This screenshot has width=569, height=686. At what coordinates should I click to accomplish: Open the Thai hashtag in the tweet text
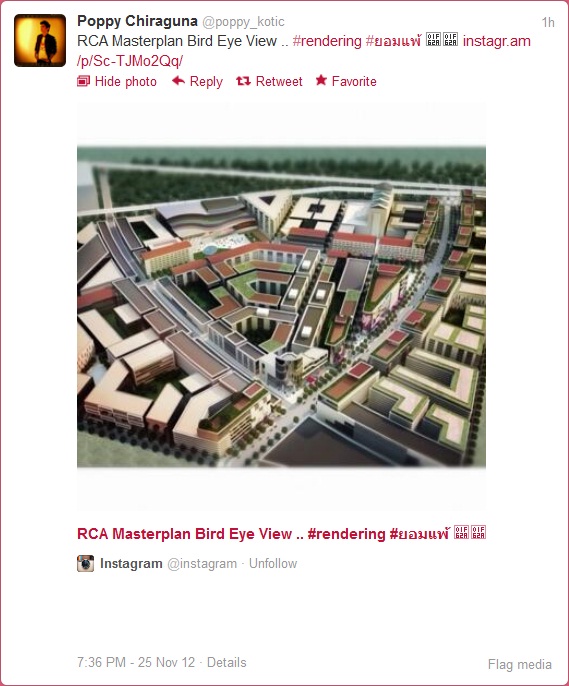pyautogui.click(x=393, y=41)
